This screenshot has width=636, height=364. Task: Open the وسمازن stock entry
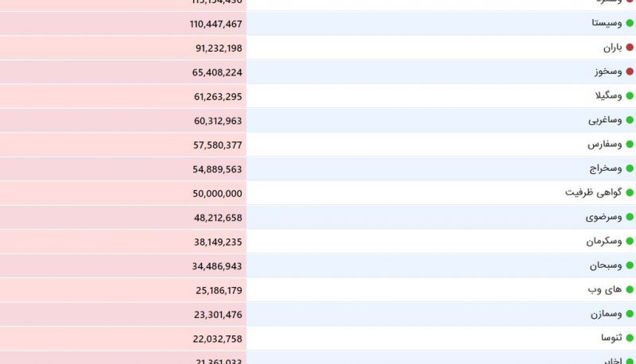606,314
